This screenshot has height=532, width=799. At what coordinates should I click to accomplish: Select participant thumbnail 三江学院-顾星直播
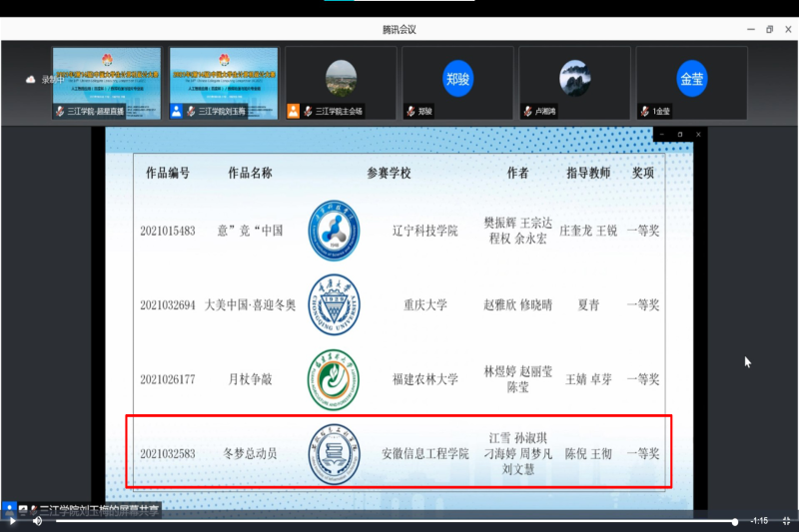click(x=107, y=83)
